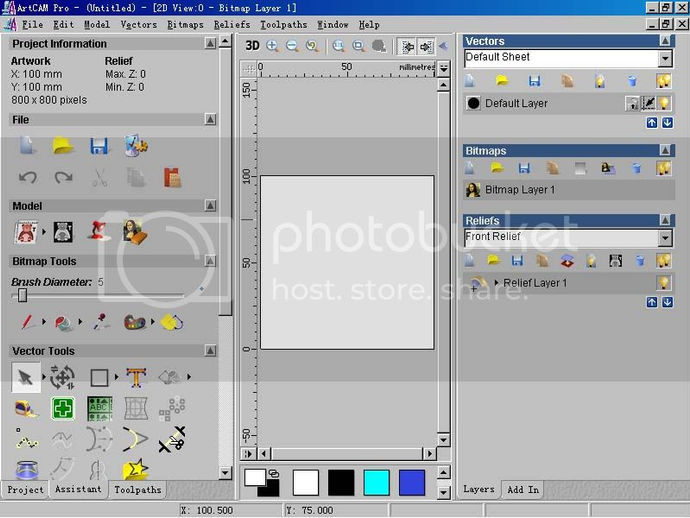Toggle the right panel pin button in toolbar
The width and height of the screenshot is (690, 518).
(426, 46)
